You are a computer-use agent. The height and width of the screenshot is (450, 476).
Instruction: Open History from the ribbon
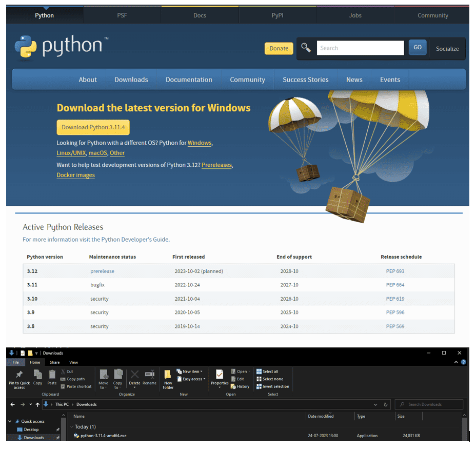[240, 386]
